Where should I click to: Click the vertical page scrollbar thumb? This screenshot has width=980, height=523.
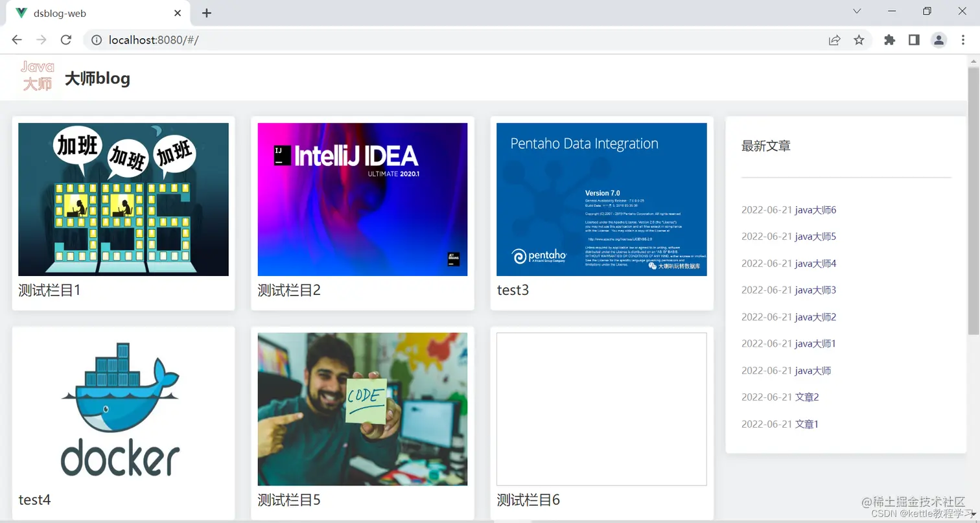pyautogui.click(x=974, y=201)
